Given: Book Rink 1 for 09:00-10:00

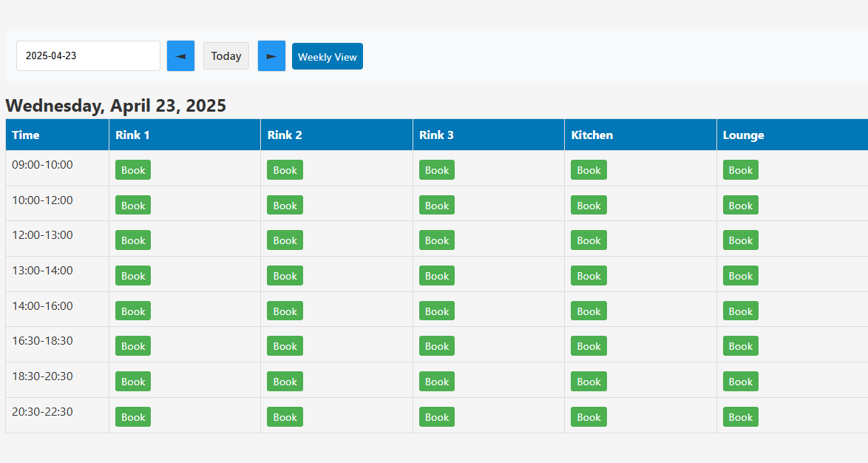Looking at the screenshot, I should 133,169.
